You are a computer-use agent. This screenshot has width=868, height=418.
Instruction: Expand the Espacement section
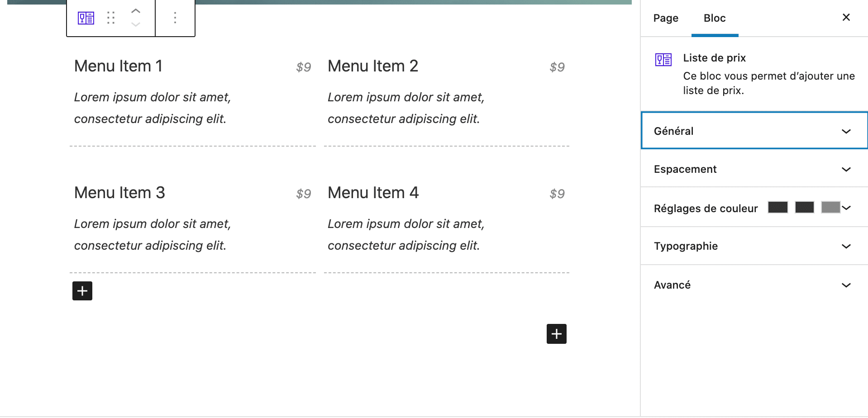(754, 169)
